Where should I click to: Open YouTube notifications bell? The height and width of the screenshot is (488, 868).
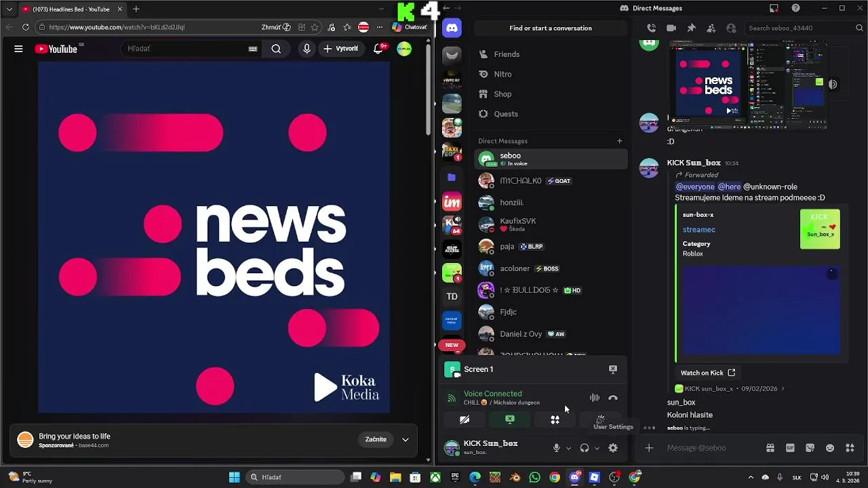(379, 48)
